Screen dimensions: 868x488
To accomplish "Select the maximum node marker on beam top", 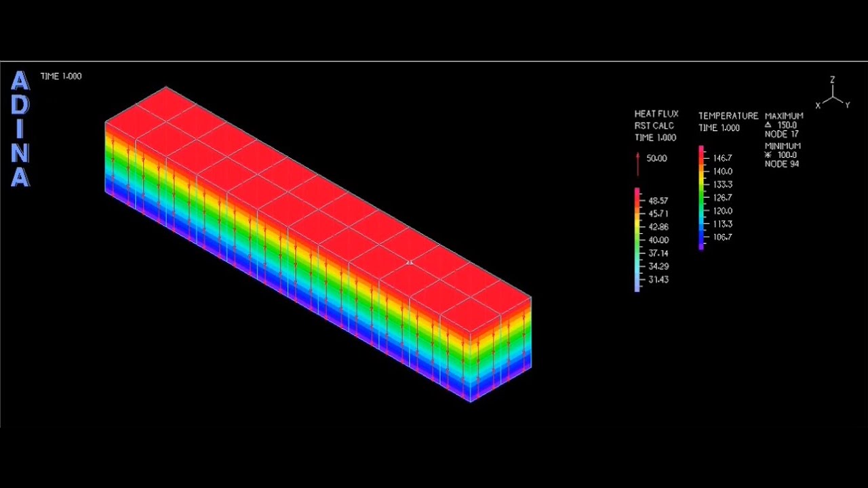I will point(410,262).
